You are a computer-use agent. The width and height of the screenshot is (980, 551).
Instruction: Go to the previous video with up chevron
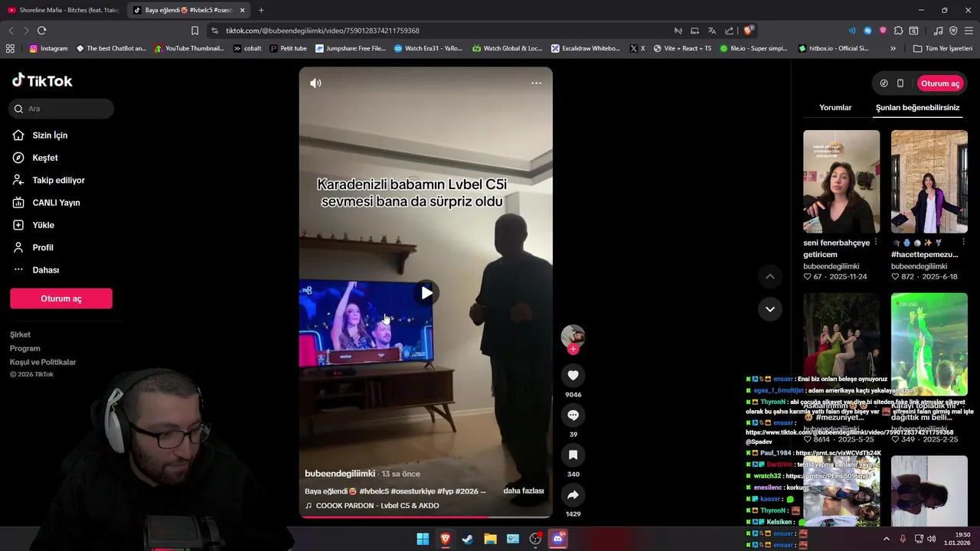770,276
